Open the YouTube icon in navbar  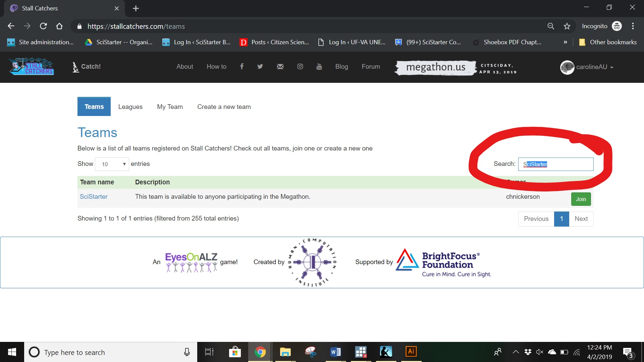click(x=319, y=66)
